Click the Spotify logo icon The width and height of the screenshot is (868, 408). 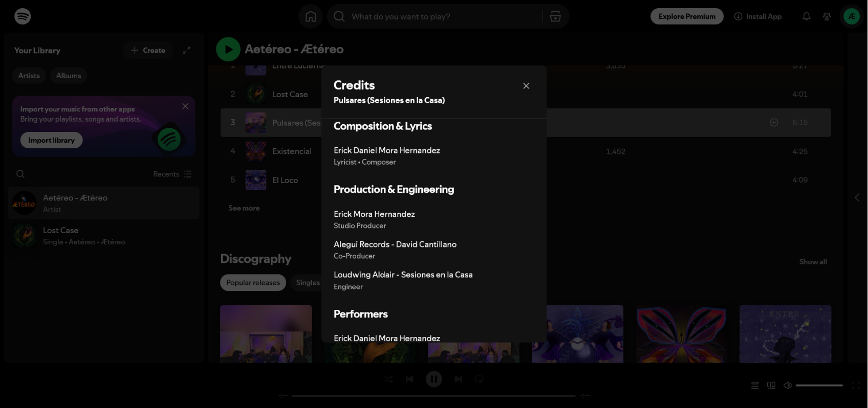23,16
